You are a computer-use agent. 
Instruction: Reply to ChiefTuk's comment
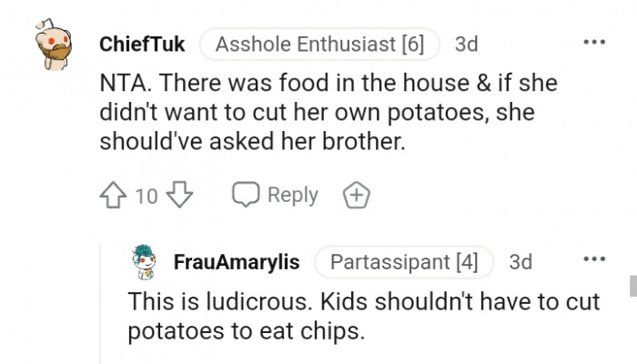coord(292,195)
